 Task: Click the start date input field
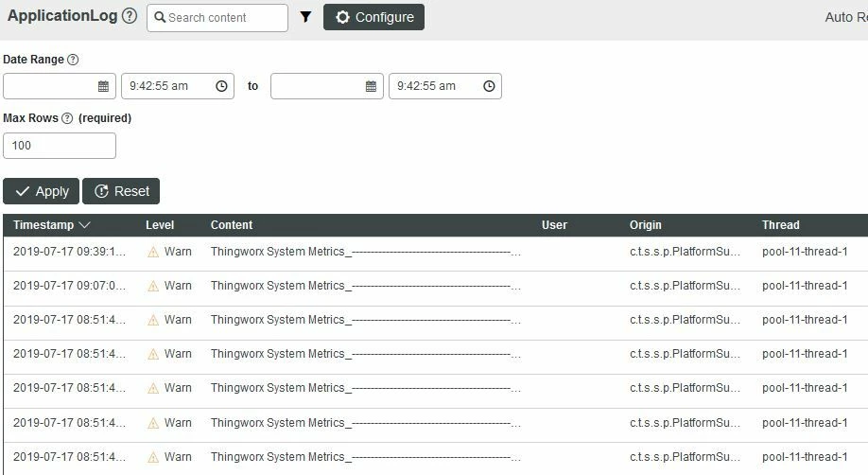[60, 86]
